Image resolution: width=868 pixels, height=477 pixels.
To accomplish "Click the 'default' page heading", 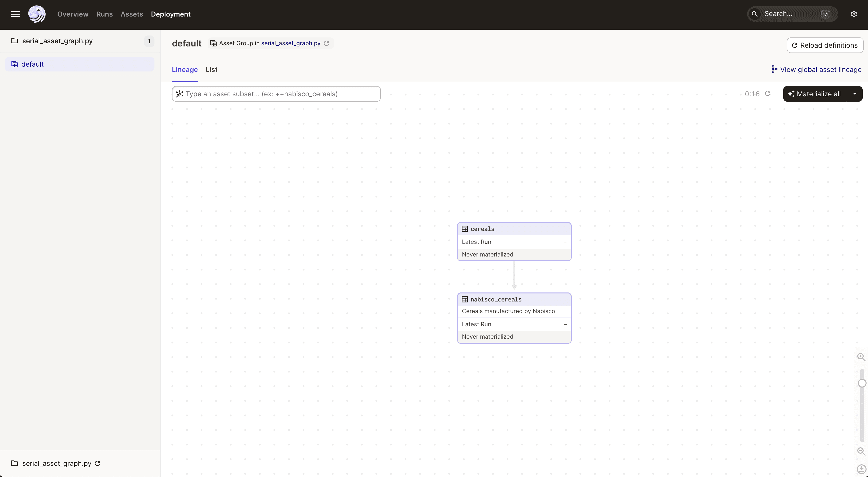I will pyautogui.click(x=187, y=44).
